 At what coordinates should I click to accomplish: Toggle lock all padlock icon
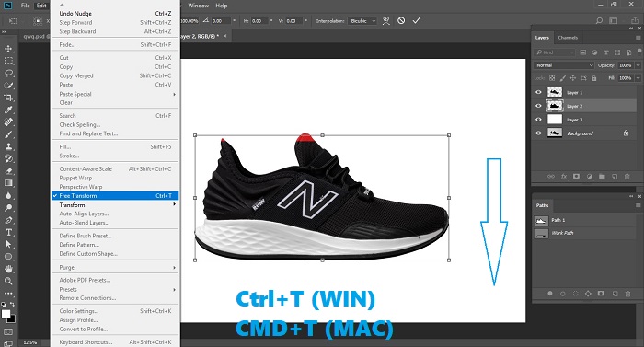coord(593,78)
